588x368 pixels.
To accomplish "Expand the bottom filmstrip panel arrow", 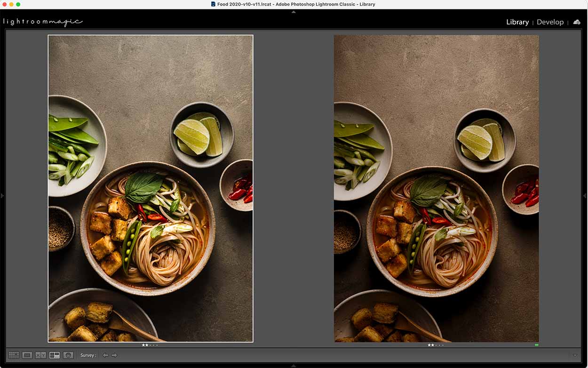I will click(x=294, y=365).
